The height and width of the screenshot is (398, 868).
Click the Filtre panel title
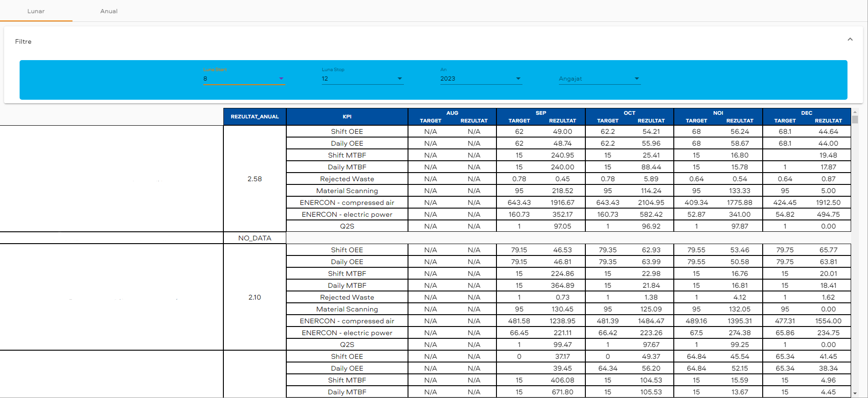tap(23, 41)
